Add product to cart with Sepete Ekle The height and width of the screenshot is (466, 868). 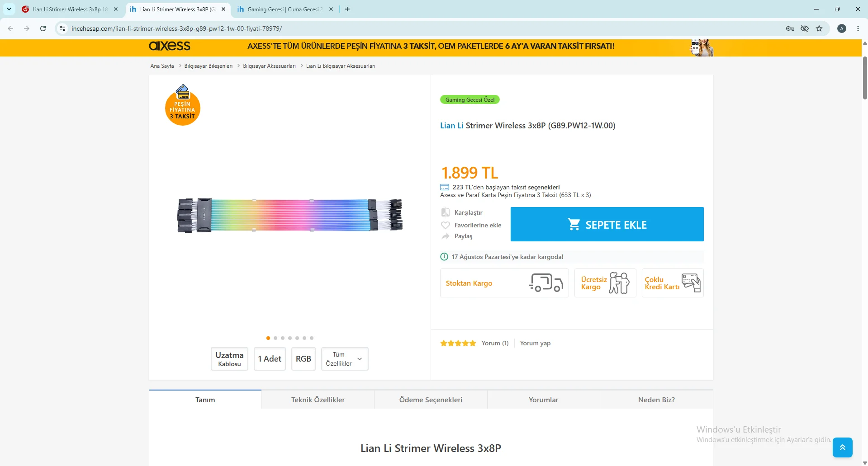pyautogui.click(x=607, y=224)
